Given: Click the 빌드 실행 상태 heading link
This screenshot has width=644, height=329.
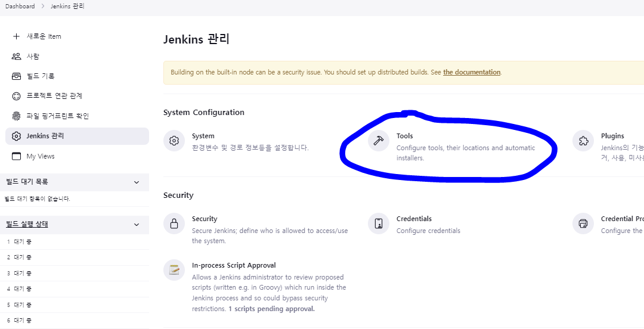Looking at the screenshot, I should (27, 224).
